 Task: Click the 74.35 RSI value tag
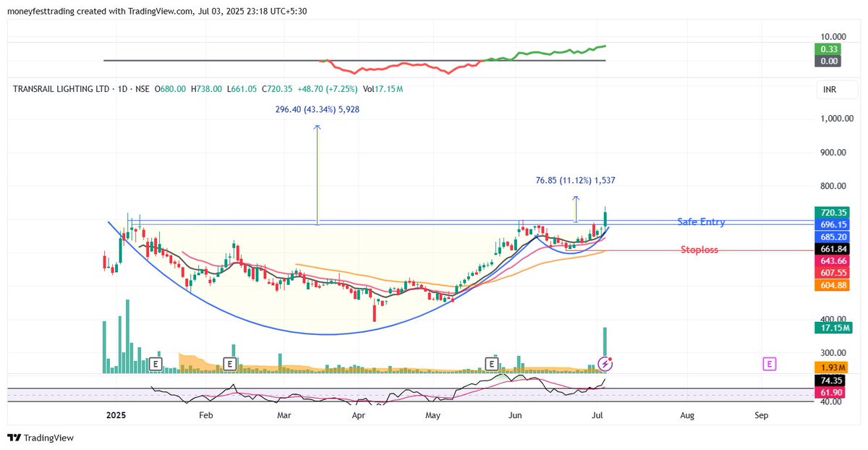tap(829, 380)
